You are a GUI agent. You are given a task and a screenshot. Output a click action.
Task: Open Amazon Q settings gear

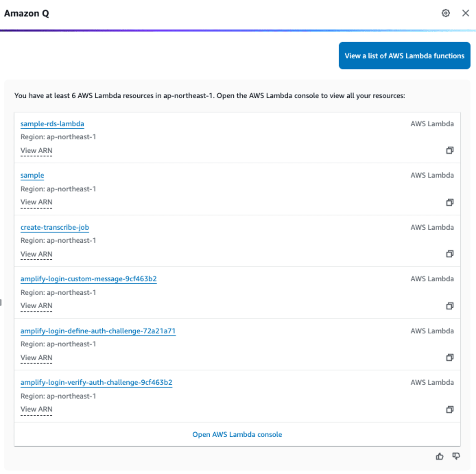(x=446, y=13)
